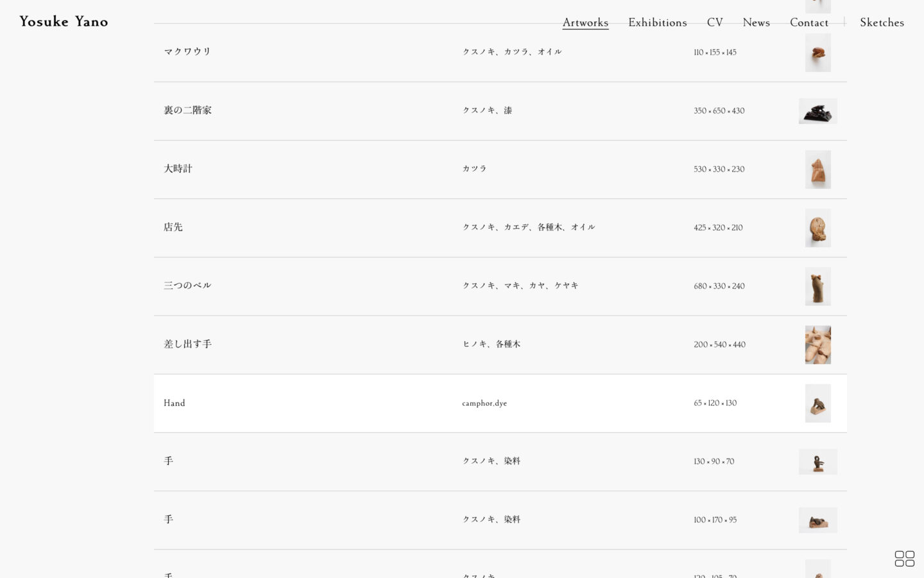The height and width of the screenshot is (578, 924).
Task: Navigate to News section
Action: [756, 22]
